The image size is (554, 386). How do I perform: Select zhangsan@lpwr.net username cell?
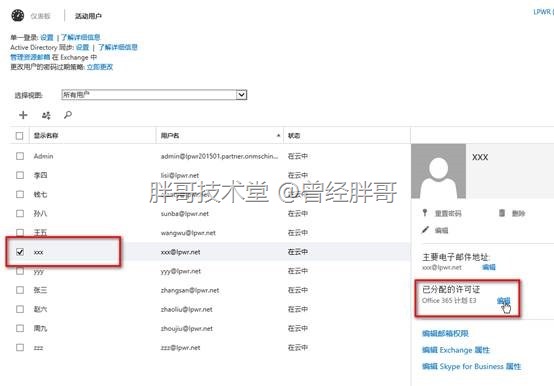(190, 290)
